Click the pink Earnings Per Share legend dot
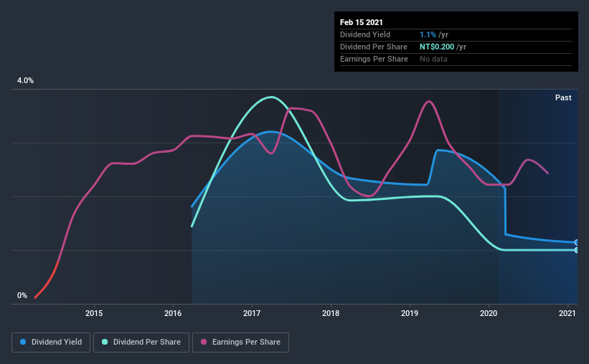 pos(204,342)
